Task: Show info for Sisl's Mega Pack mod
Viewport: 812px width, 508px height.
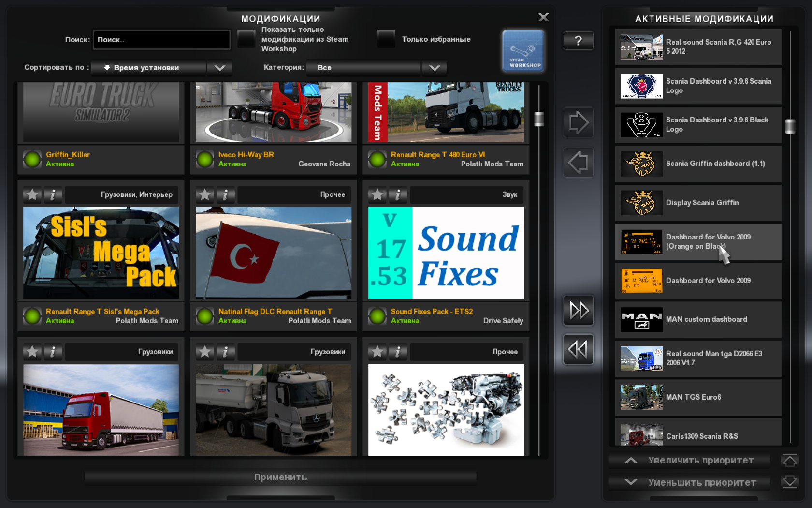Action: (53, 194)
